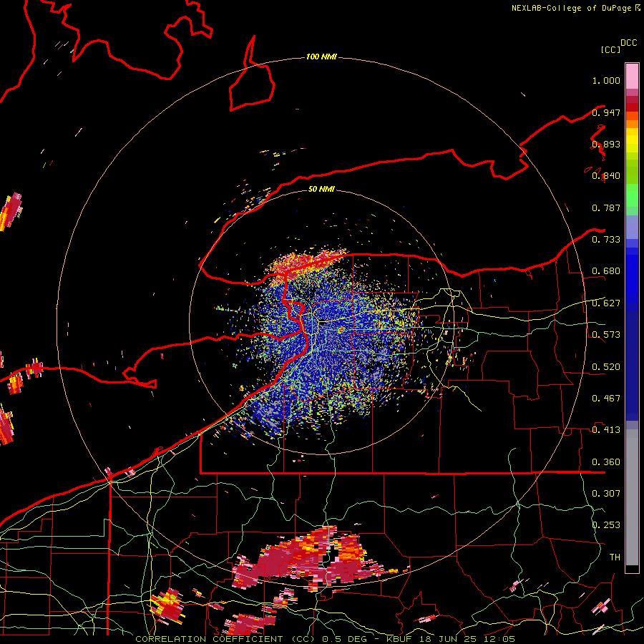Click the 0.680 legend value
Viewport: 644px width, 644px height.
click(606, 271)
